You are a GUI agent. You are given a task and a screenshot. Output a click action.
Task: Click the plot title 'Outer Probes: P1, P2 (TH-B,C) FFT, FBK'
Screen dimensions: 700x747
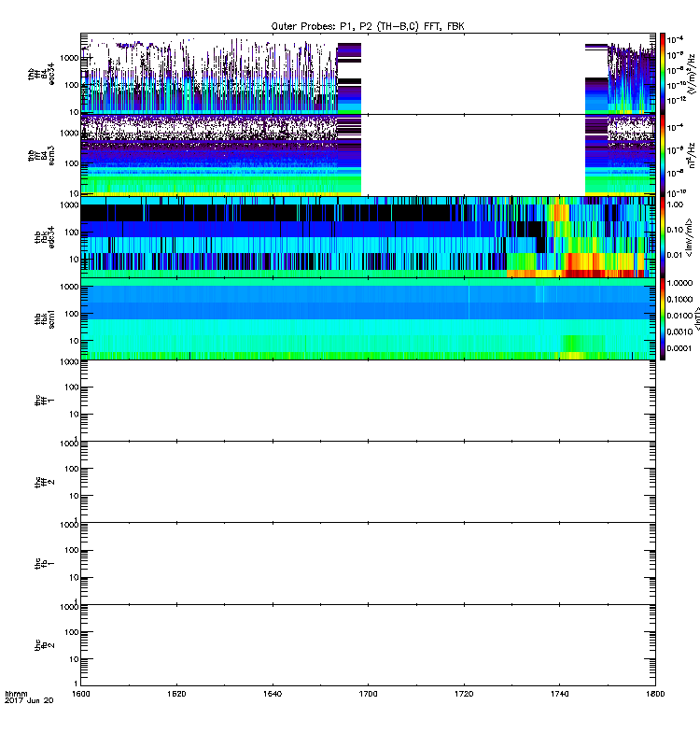pos(368,26)
